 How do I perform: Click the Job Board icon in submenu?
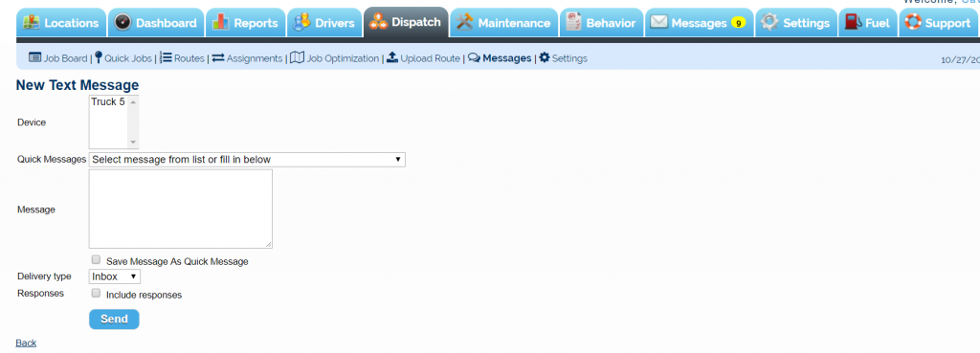pyautogui.click(x=35, y=58)
